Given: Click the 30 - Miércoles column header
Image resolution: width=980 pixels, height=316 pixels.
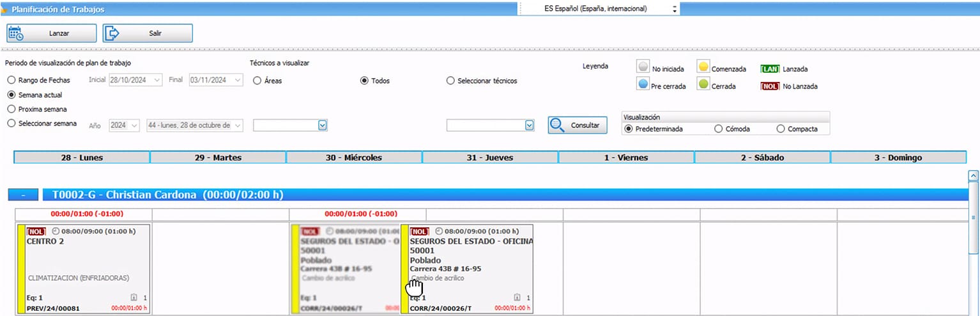Looking at the screenshot, I should coord(354,157).
